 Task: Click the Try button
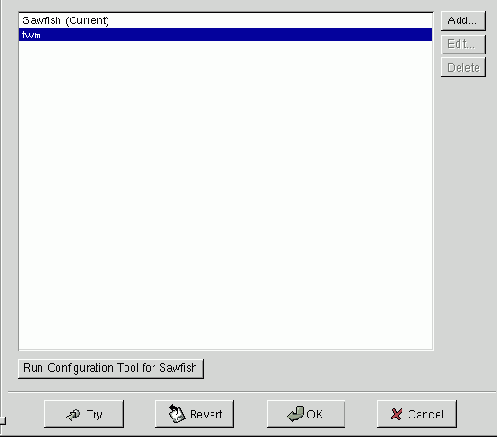[84, 414]
